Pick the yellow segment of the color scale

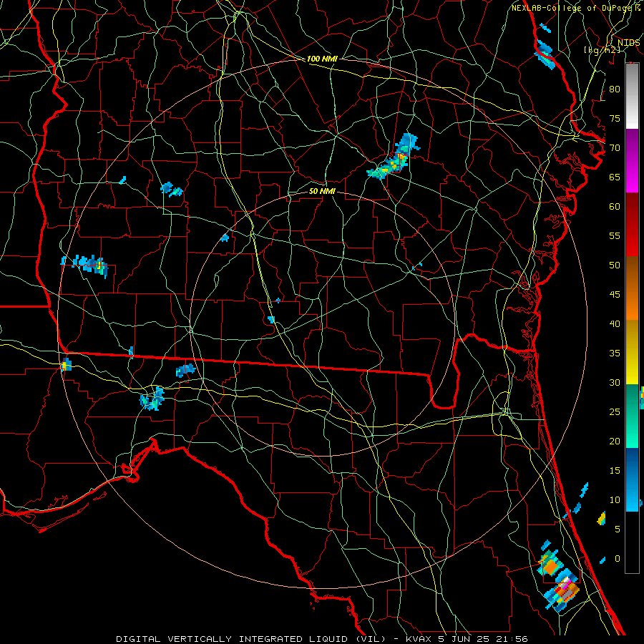click(632, 352)
